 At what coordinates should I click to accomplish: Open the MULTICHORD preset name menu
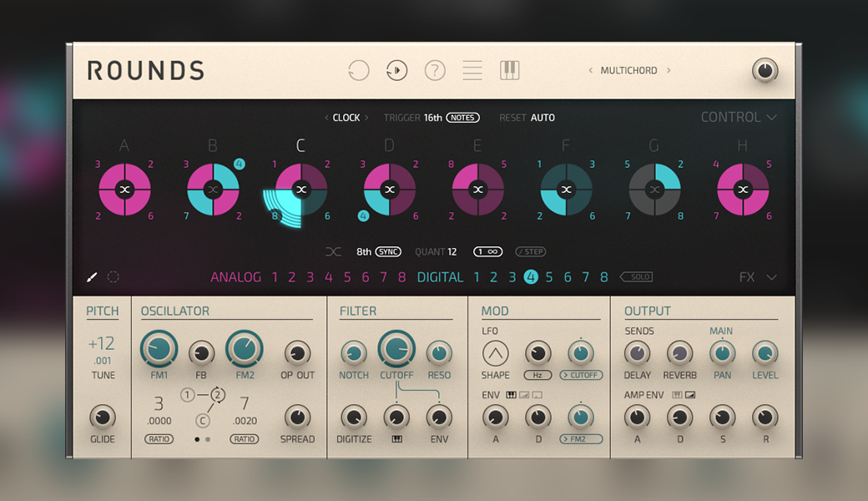coord(628,70)
